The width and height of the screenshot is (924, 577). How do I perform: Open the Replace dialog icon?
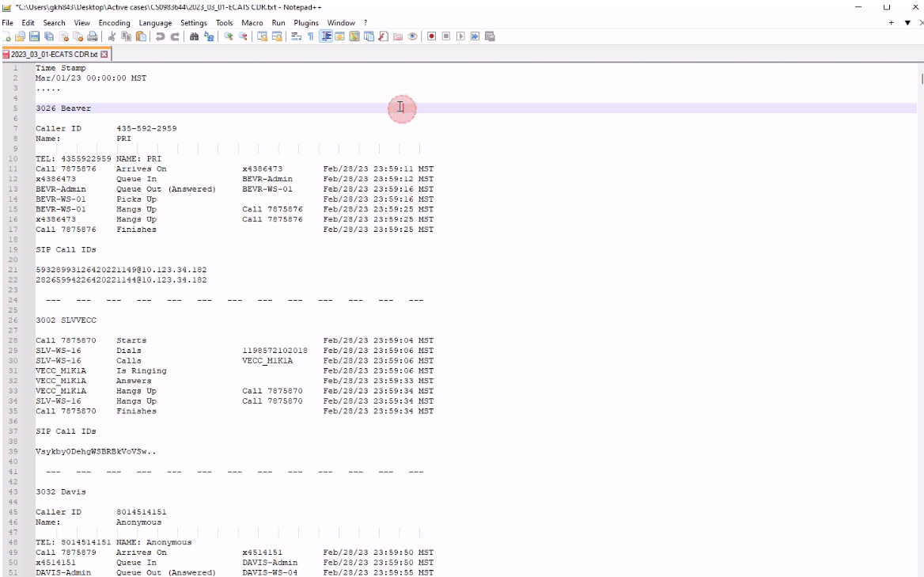click(209, 36)
